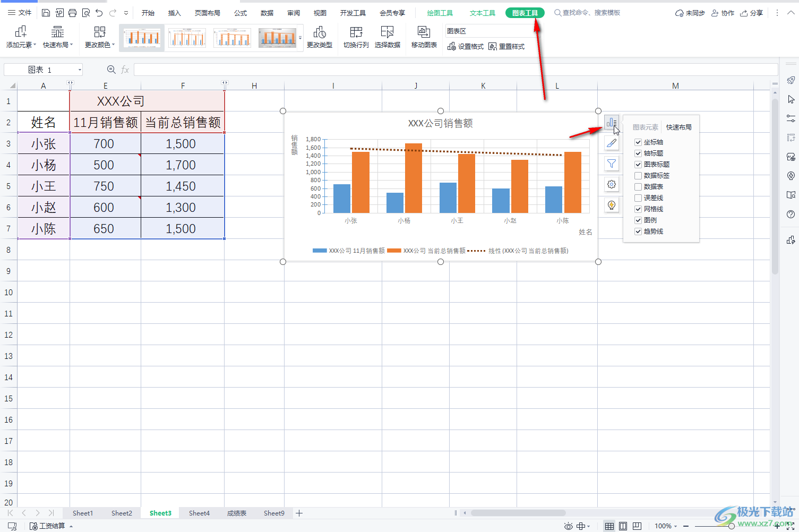Switch to normal grid view icon

(609, 526)
